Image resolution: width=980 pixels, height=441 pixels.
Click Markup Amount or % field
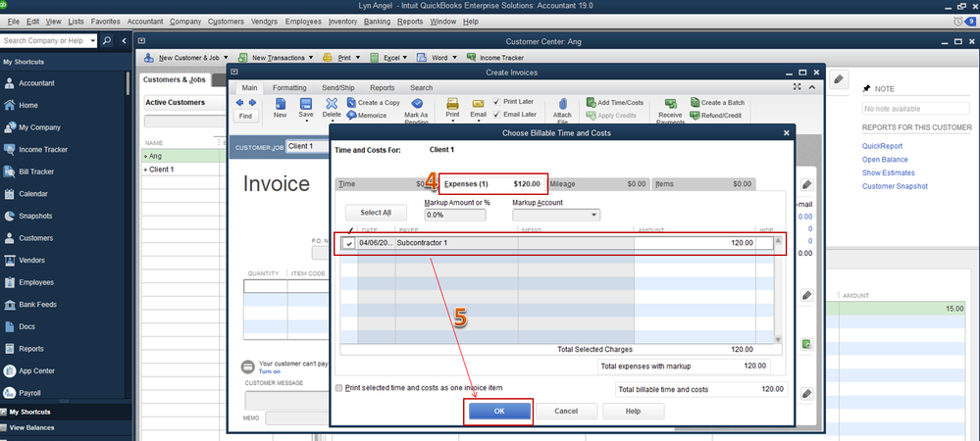pyautogui.click(x=455, y=215)
